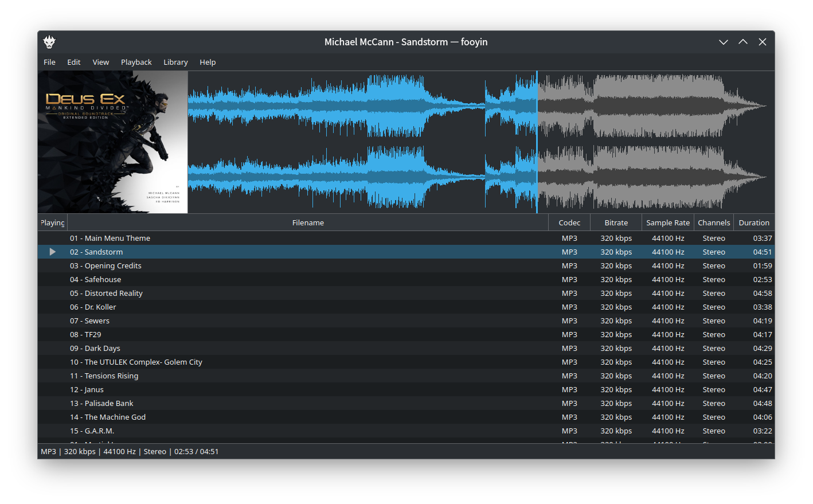The image size is (813, 504).
Task: Open the View menu
Action: [x=100, y=62]
